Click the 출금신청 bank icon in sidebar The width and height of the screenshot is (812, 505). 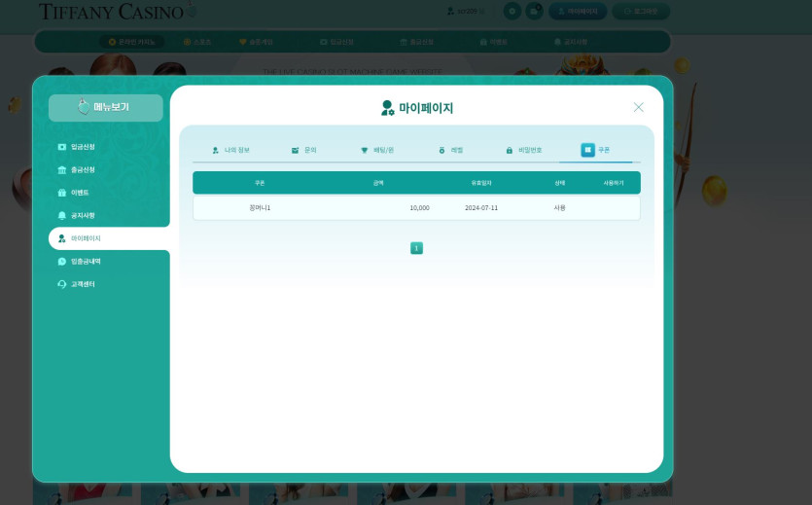pyautogui.click(x=62, y=170)
